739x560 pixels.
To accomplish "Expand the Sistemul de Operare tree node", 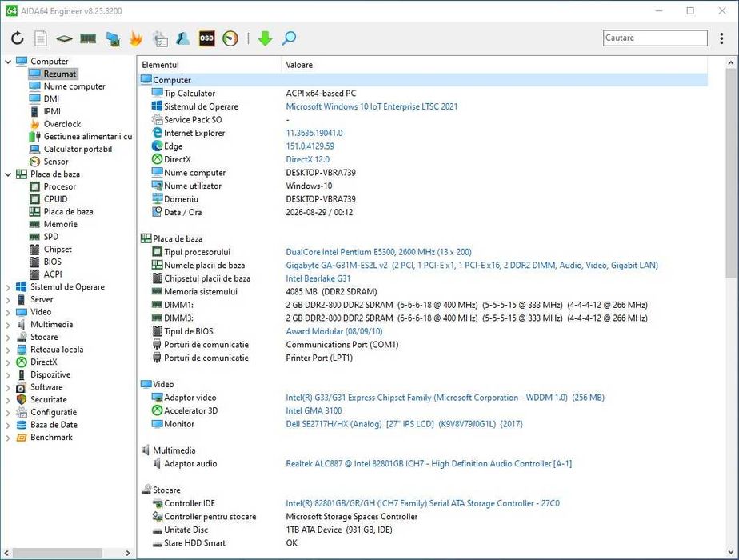I will click(8, 287).
